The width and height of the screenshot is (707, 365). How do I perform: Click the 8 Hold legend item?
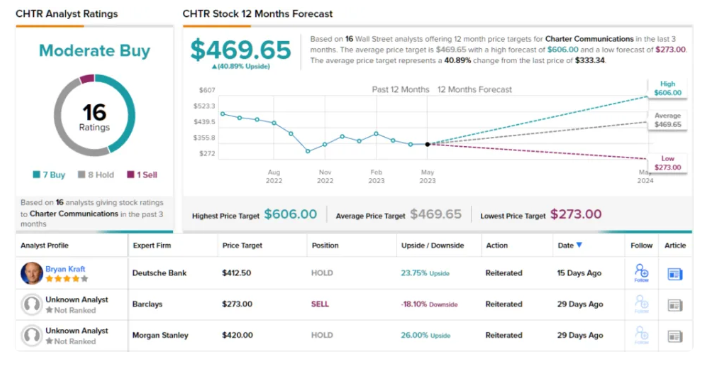[96, 174]
